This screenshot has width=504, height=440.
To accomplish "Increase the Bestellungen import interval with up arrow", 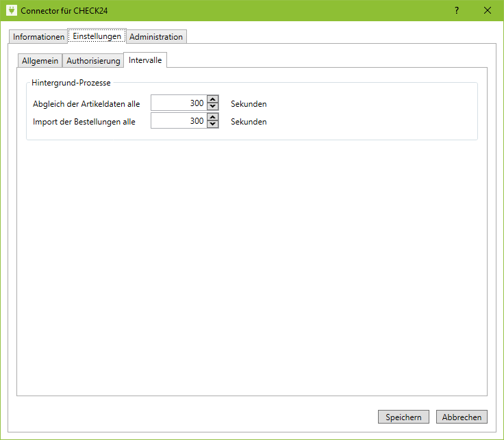I will (212, 118).
